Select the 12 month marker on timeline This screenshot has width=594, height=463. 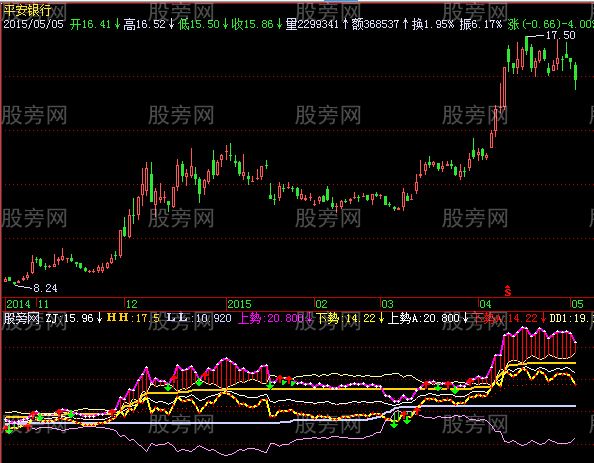tap(131, 304)
